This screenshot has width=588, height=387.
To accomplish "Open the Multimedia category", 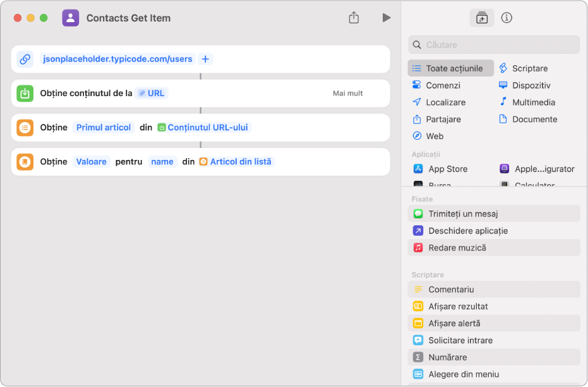I will pos(533,102).
